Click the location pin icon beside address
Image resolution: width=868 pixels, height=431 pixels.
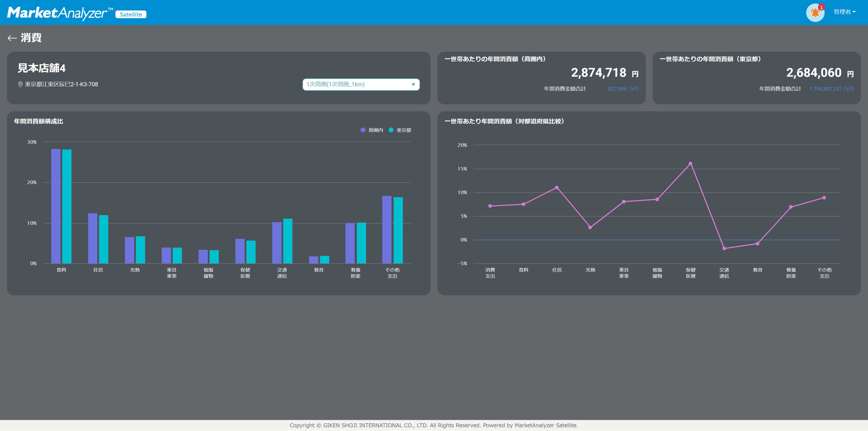coord(20,84)
